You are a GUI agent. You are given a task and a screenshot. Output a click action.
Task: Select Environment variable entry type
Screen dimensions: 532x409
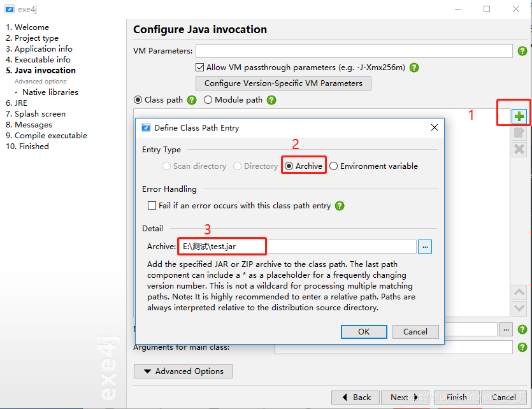(x=333, y=166)
